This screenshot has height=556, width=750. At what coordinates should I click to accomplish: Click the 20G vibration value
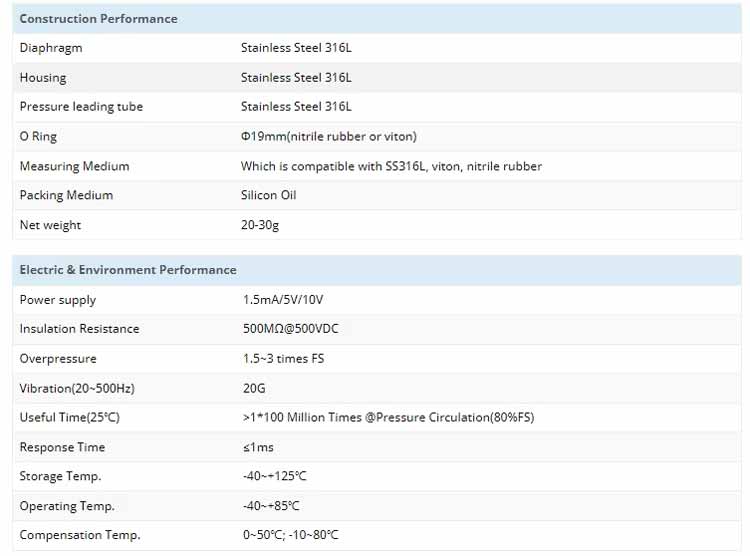pos(254,388)
